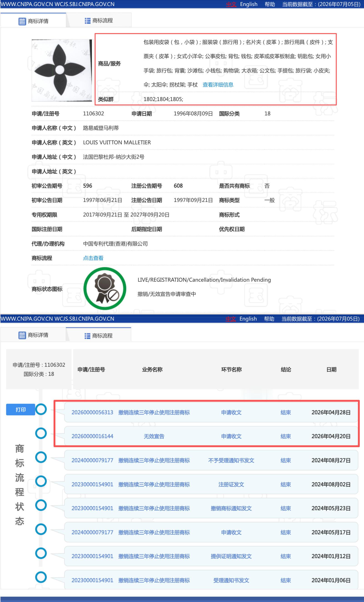
Task: Open the 查看详细信息 link for goods/services
Action: coord(218,85)
